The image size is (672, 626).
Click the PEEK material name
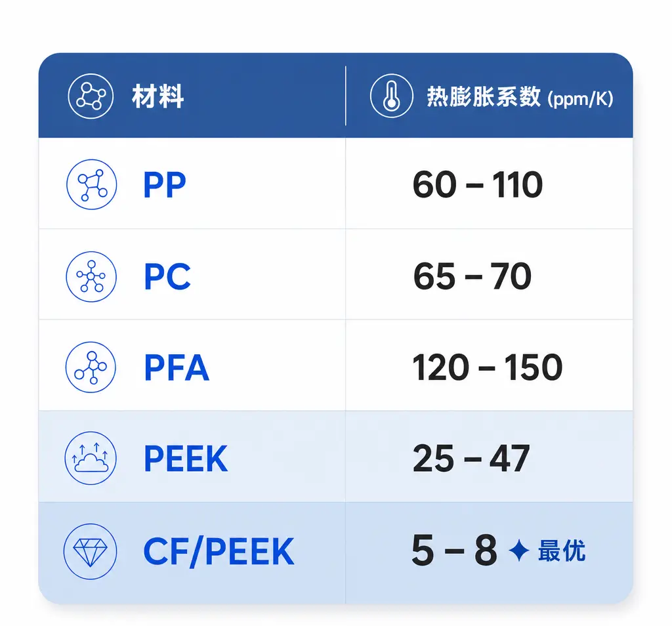(x=186, y=459)
